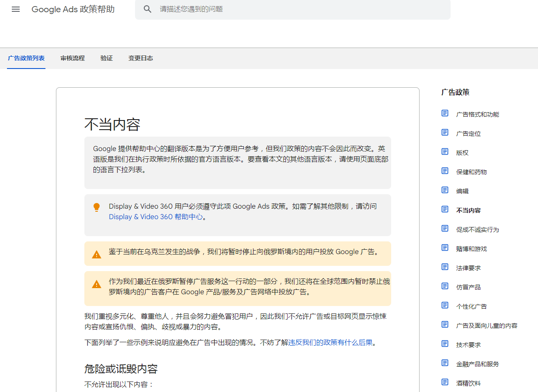Open the hamburger main menu
Screen dimensions: 538x392
click(x=16, y=9)
